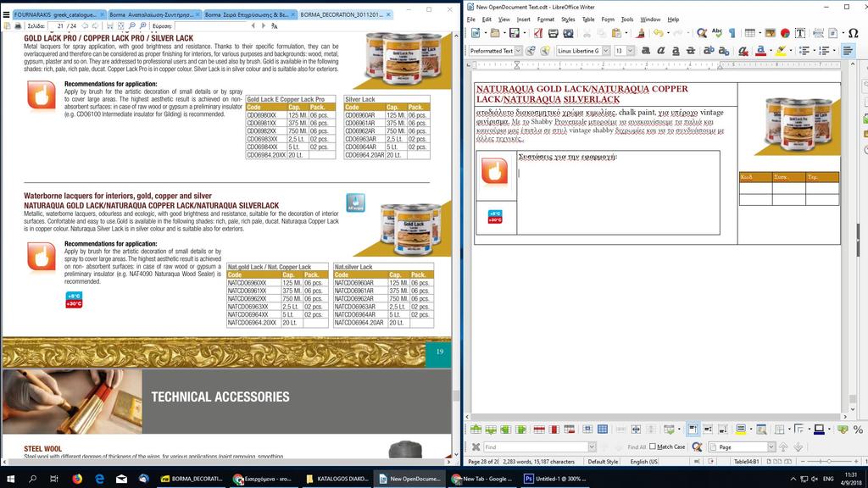Open the Format menu in Writer
868x488 pixels.
click(545, 19)
